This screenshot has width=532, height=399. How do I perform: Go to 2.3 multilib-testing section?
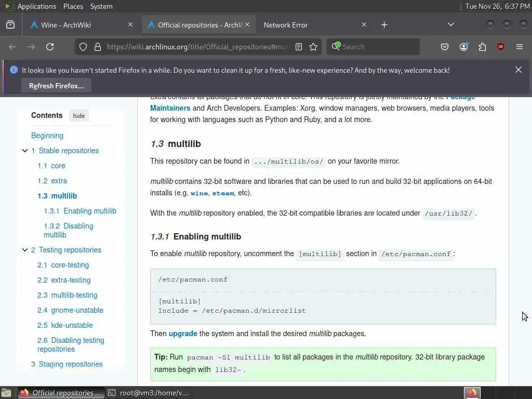[x=67, y=295]
